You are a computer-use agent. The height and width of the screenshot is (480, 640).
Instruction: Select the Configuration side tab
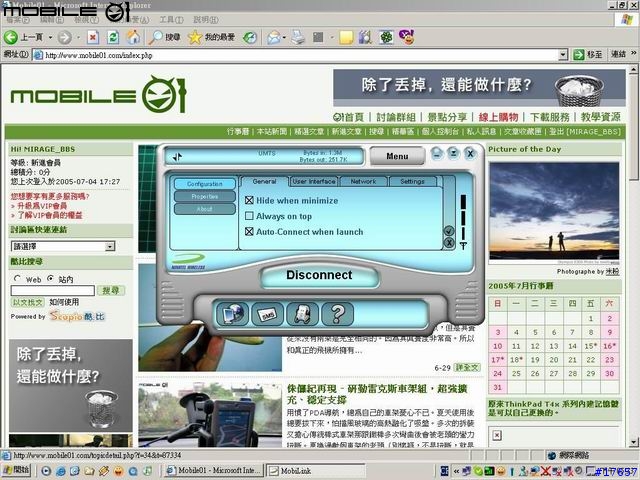click(204, 184)
